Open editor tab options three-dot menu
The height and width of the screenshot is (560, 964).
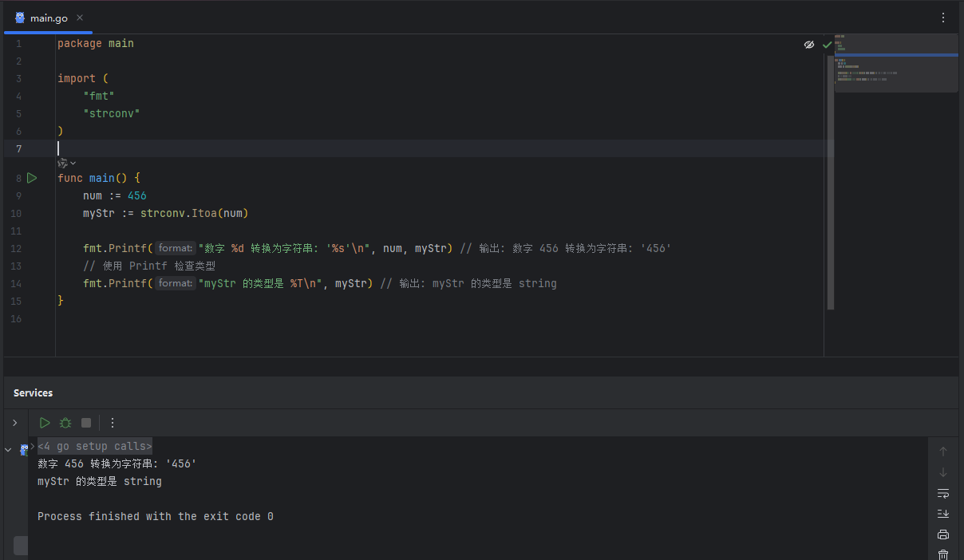(x=943, y=18)
